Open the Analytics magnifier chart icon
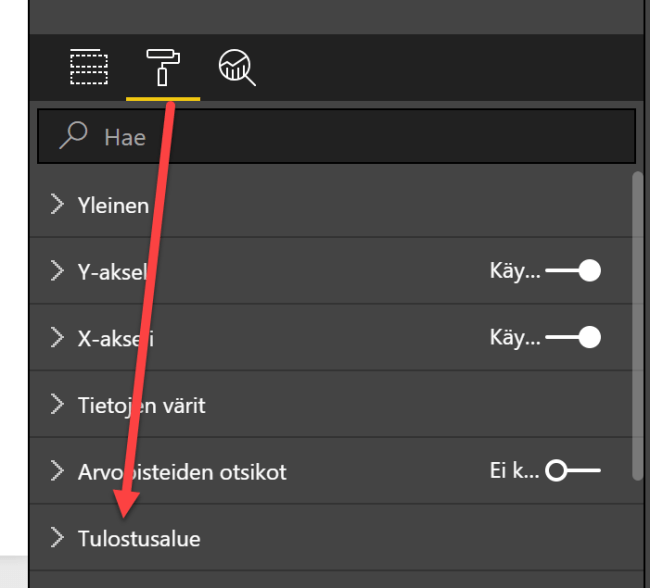The height and width of the screenshot is (588, 650). 236,67
